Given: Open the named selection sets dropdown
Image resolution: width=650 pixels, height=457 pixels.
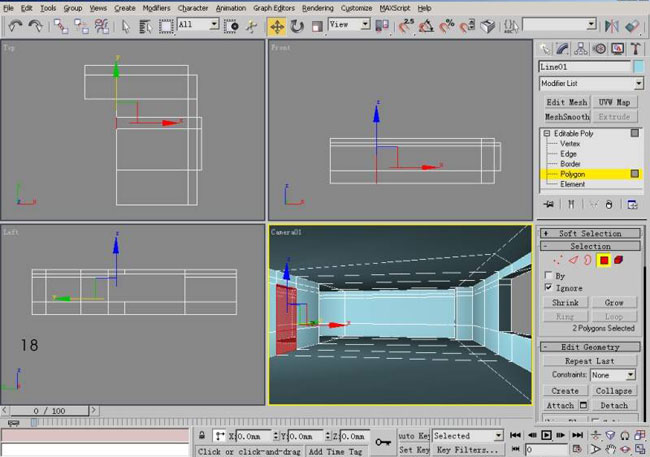Looking at the screenshot, I should (x=592, y=24).
